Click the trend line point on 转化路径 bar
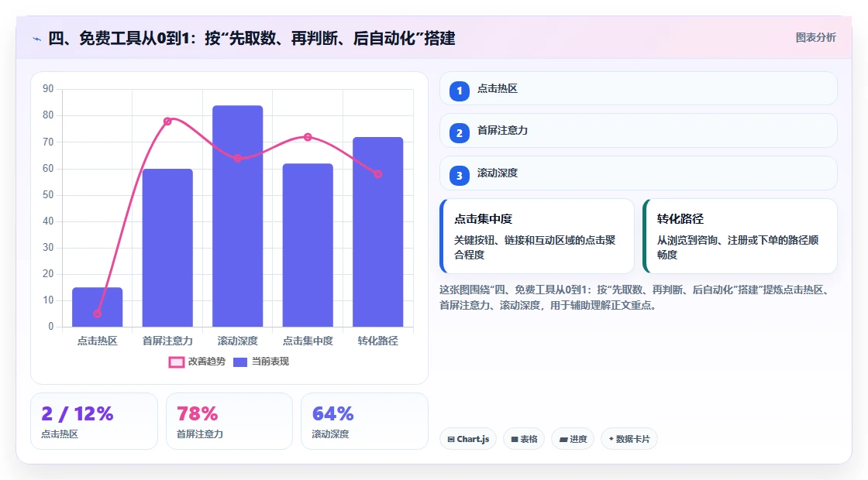The image size is (868, 480). tap(377, 174)
